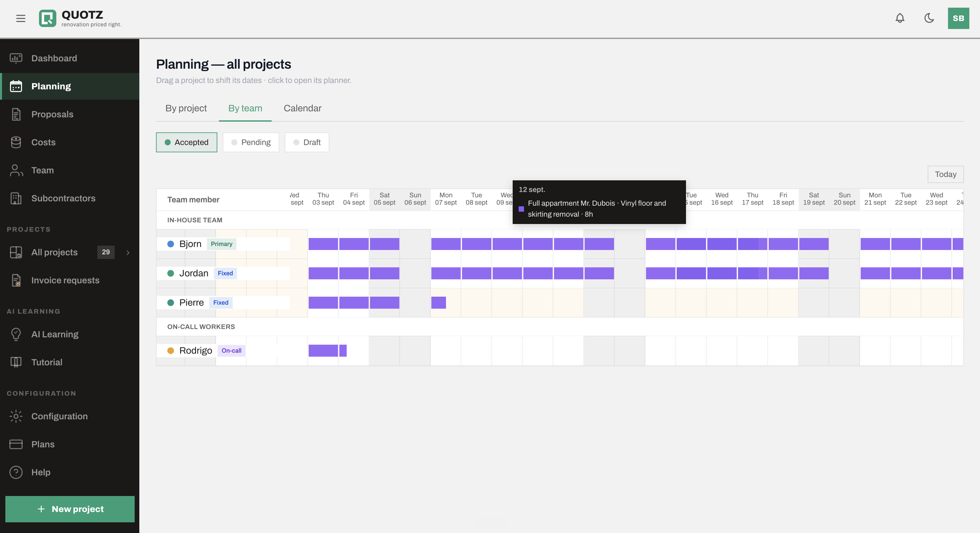This screenshot has width=980, height=533.
Task: Click the Help question mark icon
Action: coord(16,472)
